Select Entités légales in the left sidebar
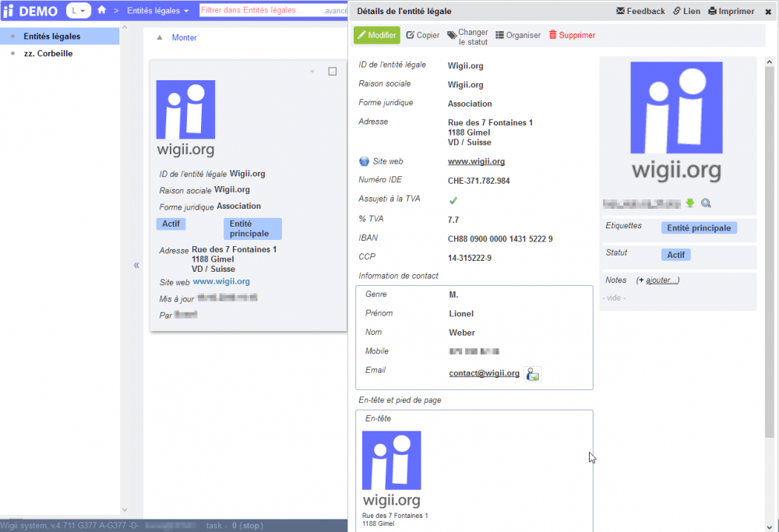The image size is (779, 532). (60, 37)
